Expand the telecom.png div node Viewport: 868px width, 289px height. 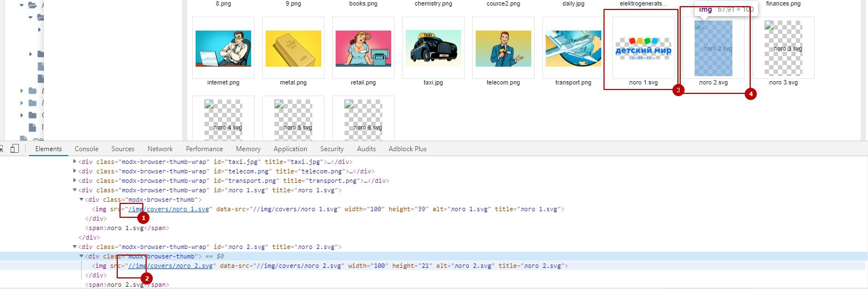coord(76,171)
